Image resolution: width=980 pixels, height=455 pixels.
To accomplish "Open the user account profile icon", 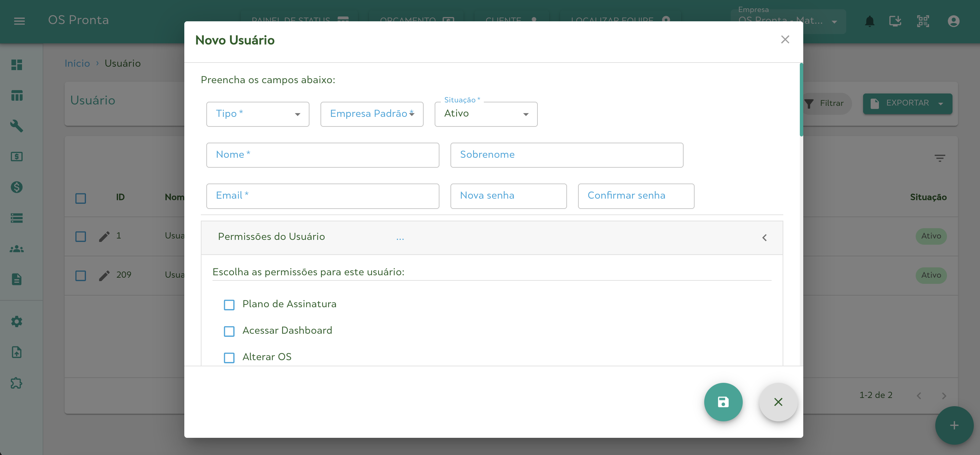I will 954,21.
